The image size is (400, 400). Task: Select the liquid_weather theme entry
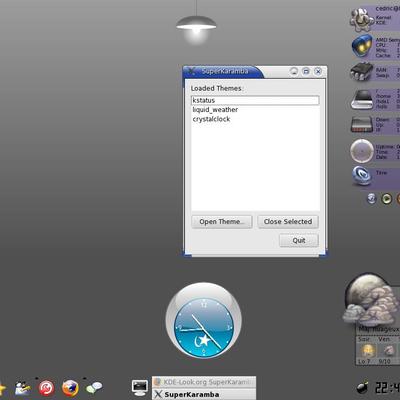point(255,110)
